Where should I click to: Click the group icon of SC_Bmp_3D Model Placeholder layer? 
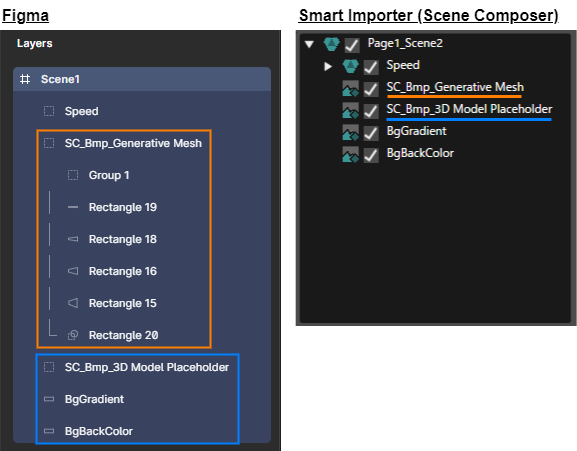[49, 367]
